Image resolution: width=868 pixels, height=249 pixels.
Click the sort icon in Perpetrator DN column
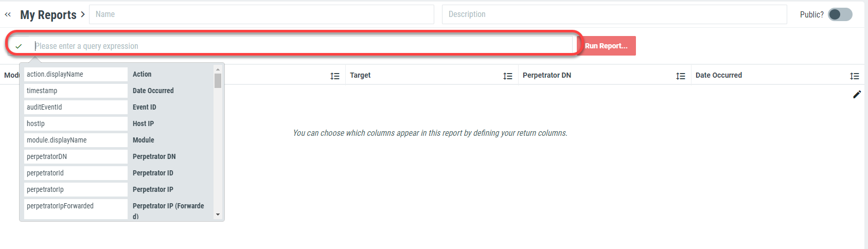point(681,76)
